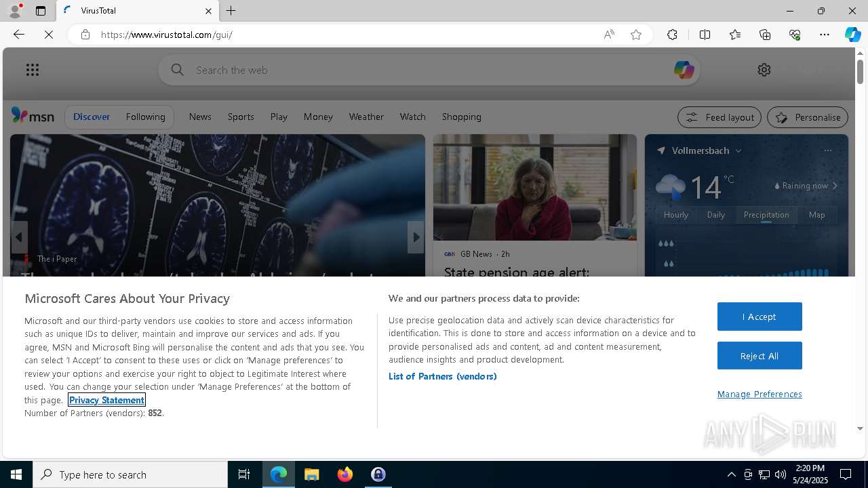Open the Windows Start menu
868x488 pixels.
tap(16, 474)
